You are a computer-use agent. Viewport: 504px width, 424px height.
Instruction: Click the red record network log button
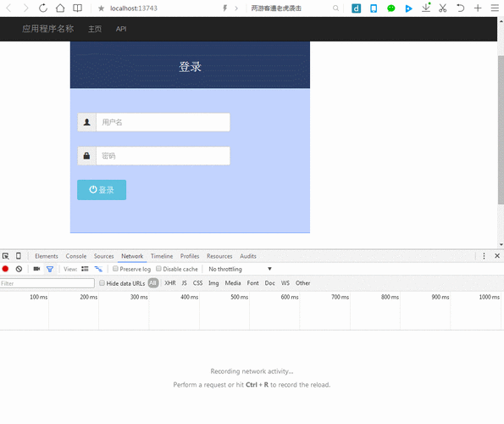(x=5, y=269)
